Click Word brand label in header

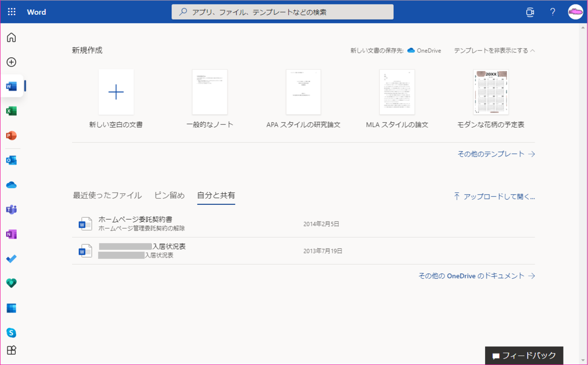(x=37, y=12)
